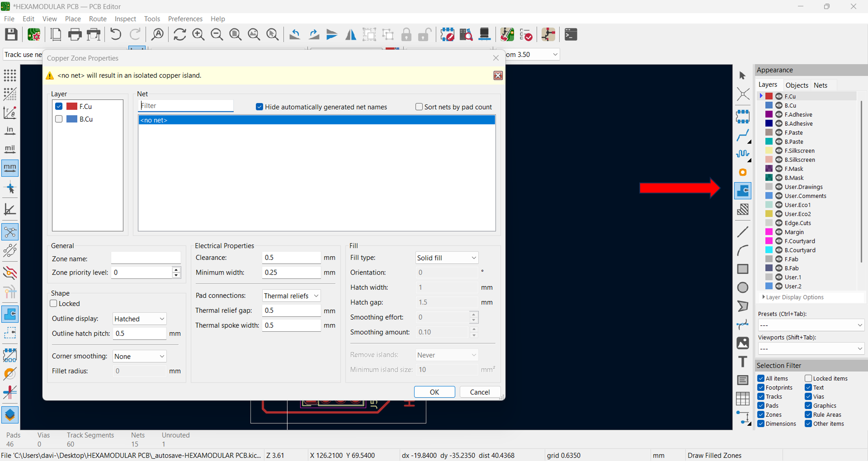Click the Find magnifier icon
Image resolution: width=868 pixels, height=461 pixels.
158,34
